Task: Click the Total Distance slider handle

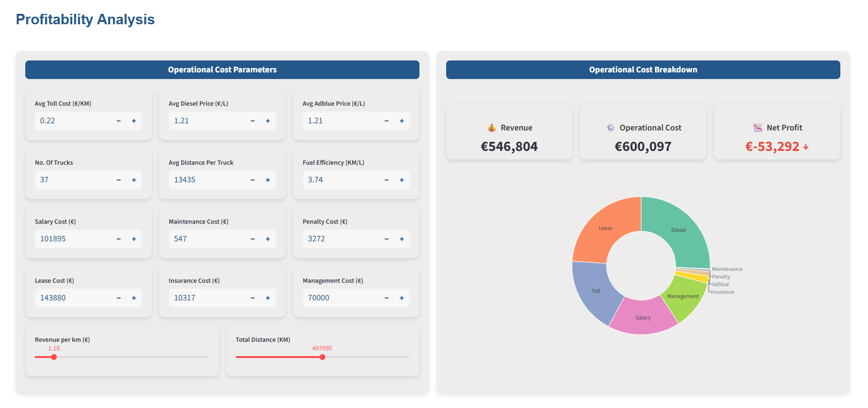Action: point(323,357)
